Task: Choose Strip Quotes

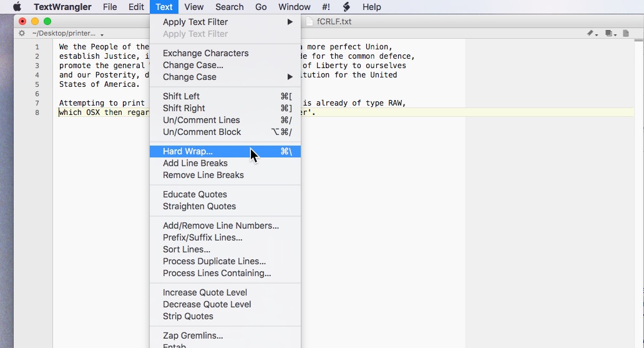Action: (225, 317)
